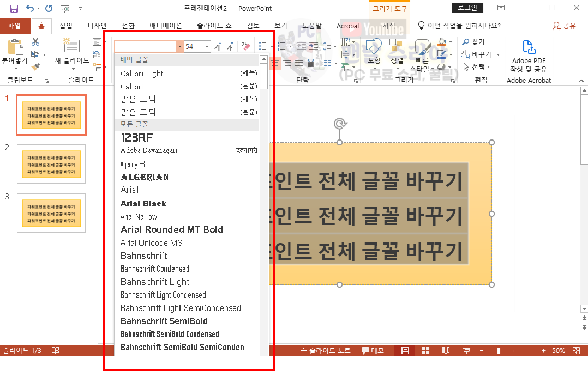Collapse the font name dropdown arrow
The width and height of the screenshot is (588, 371).
[x=180, y=46]
